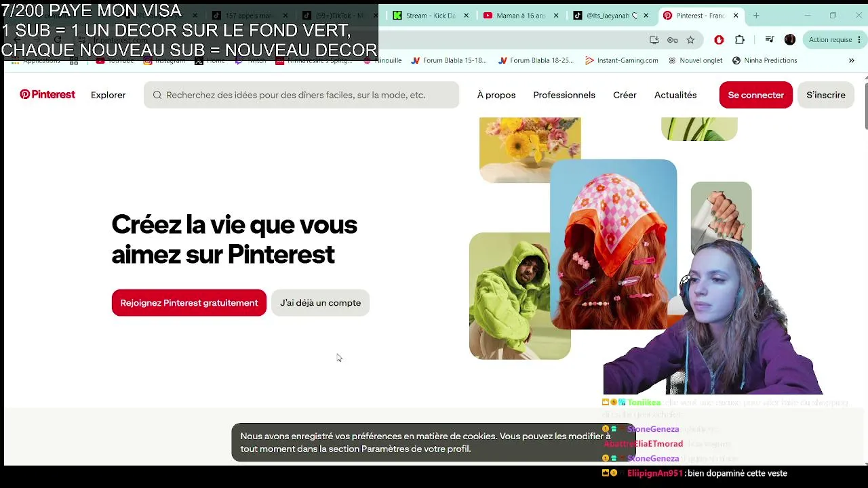Image resolution: width=868 pixels, height=488 pixels.
Task: Open the Forum Blabla 18-25 bookmark
Action: [x=536, y=60]
